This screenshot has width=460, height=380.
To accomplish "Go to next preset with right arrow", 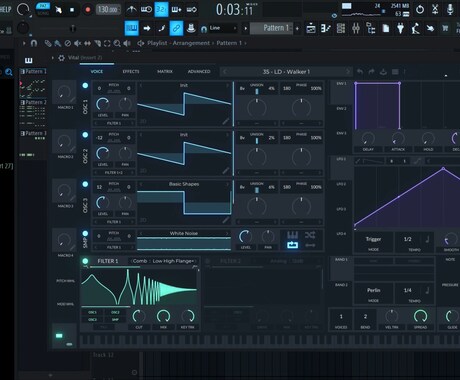I will tap(348, 72).
